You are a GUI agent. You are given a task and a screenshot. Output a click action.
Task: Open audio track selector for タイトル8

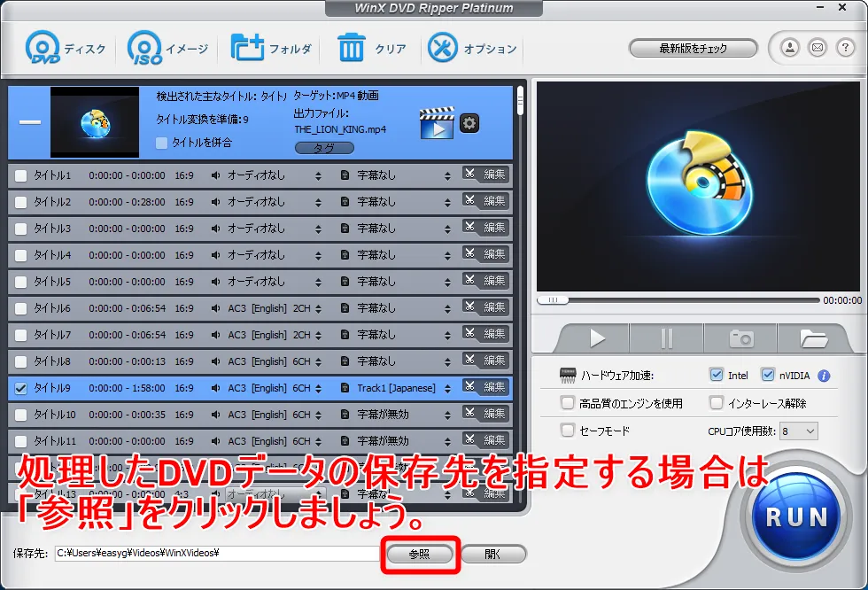click(318, 362)
